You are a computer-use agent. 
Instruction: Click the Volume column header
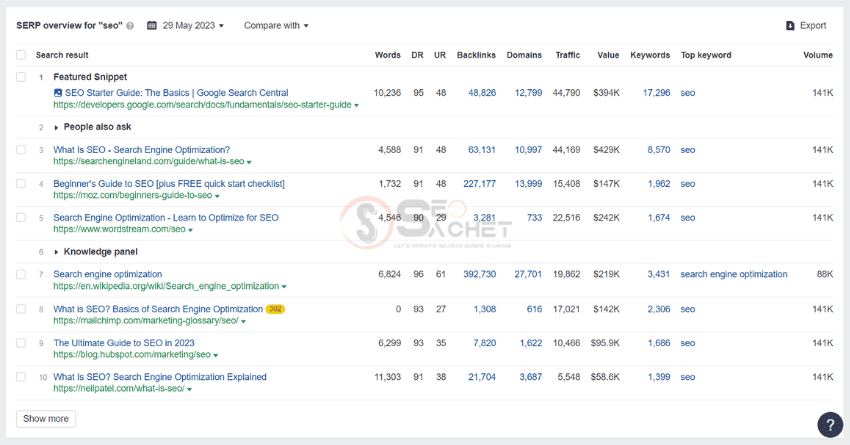coord(818,55)
